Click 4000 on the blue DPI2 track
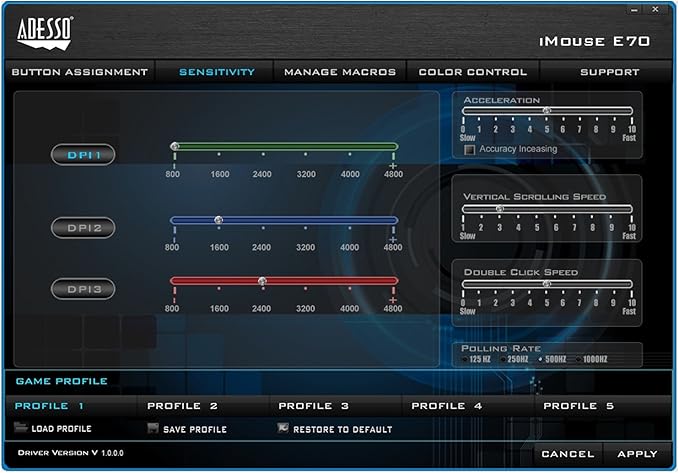 (349, 220)
